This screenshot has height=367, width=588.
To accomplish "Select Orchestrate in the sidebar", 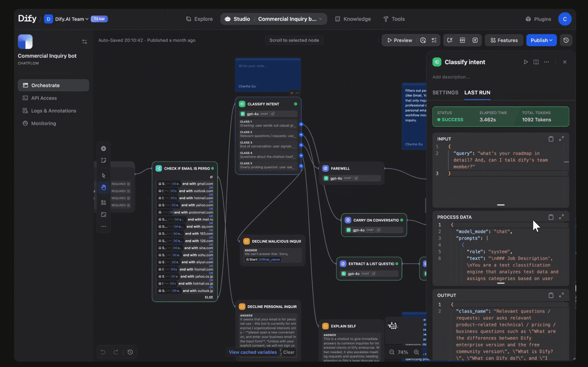I will click(53, 85).
